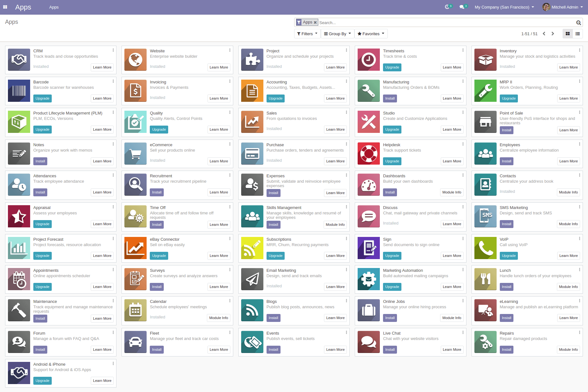The width and height of the screenshot is (588, 392).
Task: Click the Blogs RSS feed icon
Action: [252, 310]
